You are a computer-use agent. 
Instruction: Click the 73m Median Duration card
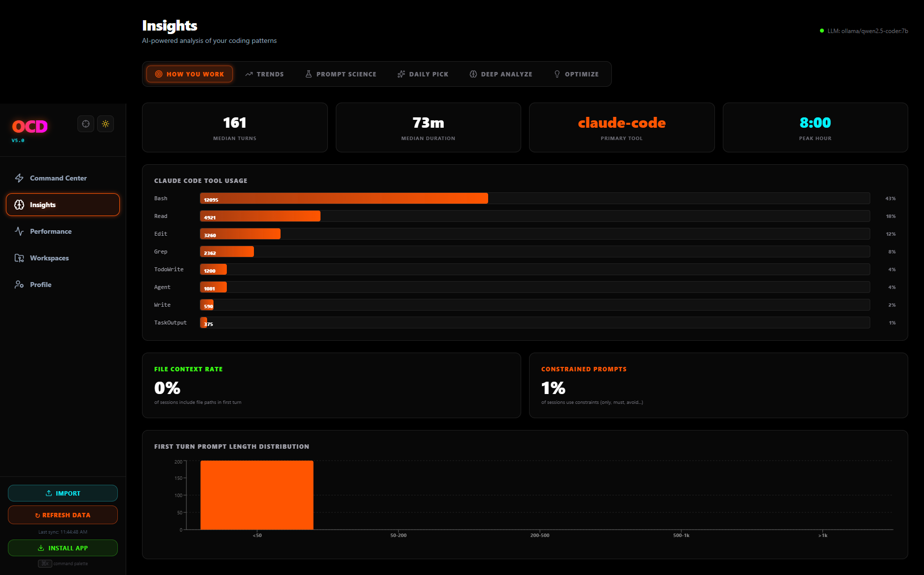(428, 127)
